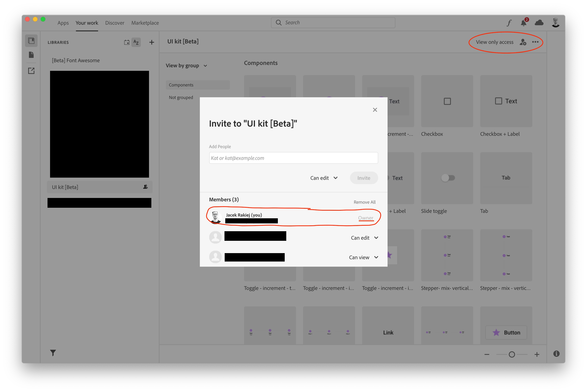Sort libraries by date calendar icon
The width and height of the screenshot is (587, 392).
(x=127, y=42)
